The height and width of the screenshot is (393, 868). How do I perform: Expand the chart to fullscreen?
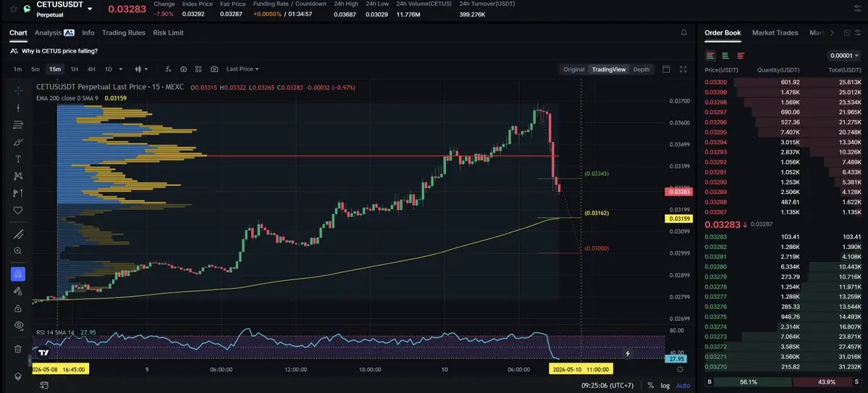pos(683,69)
